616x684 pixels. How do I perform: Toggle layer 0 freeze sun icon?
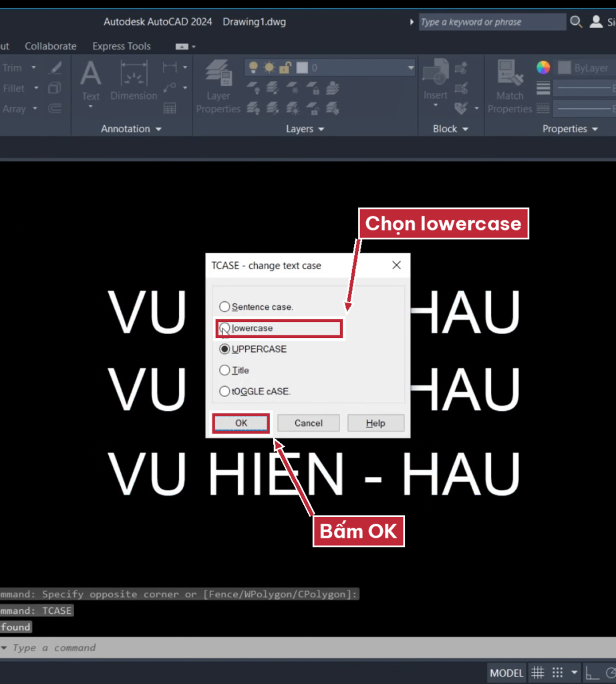[269, 67]
